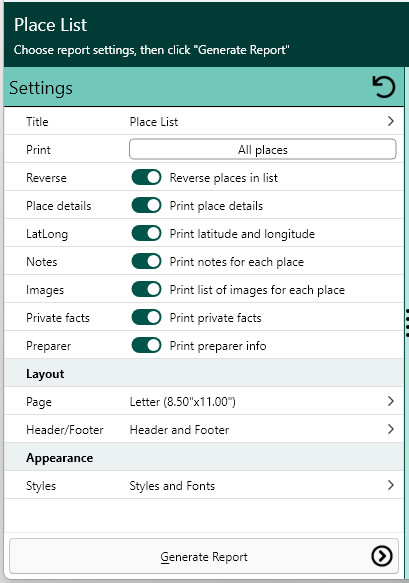Toggle Print notes for each place
409x583 pixels.
[146, 261]
